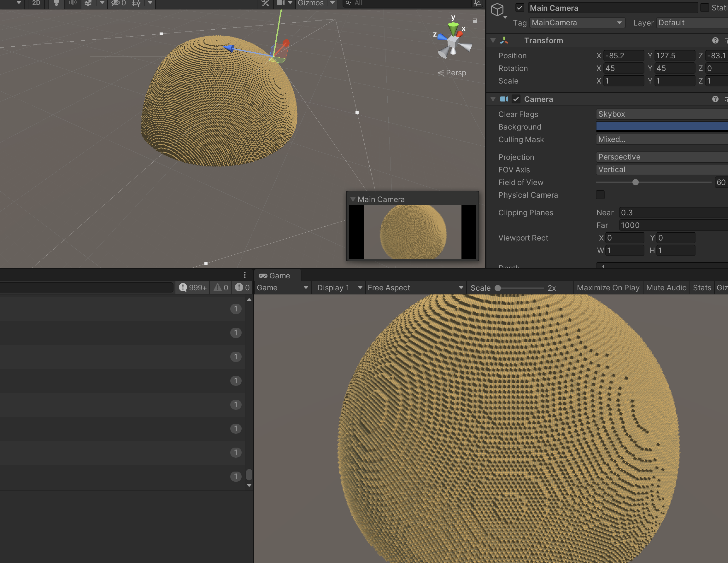Click the Mute Audio button
This screenshot has width=728, height=563.
coord(666,287)
